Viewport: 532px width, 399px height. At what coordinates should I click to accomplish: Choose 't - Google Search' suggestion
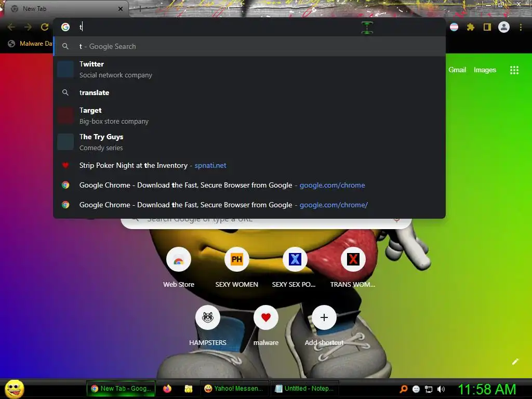(249, 46)
